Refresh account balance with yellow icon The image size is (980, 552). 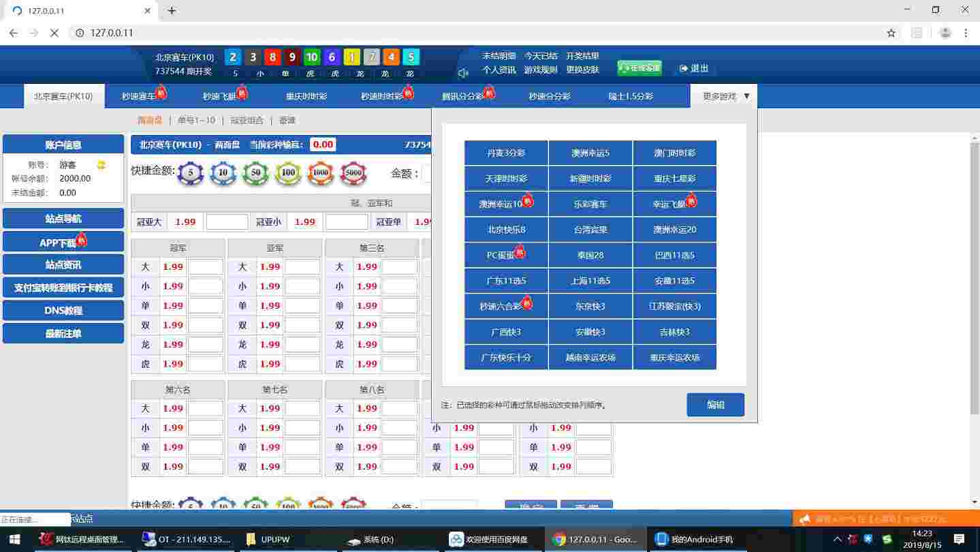coord(101,165)
